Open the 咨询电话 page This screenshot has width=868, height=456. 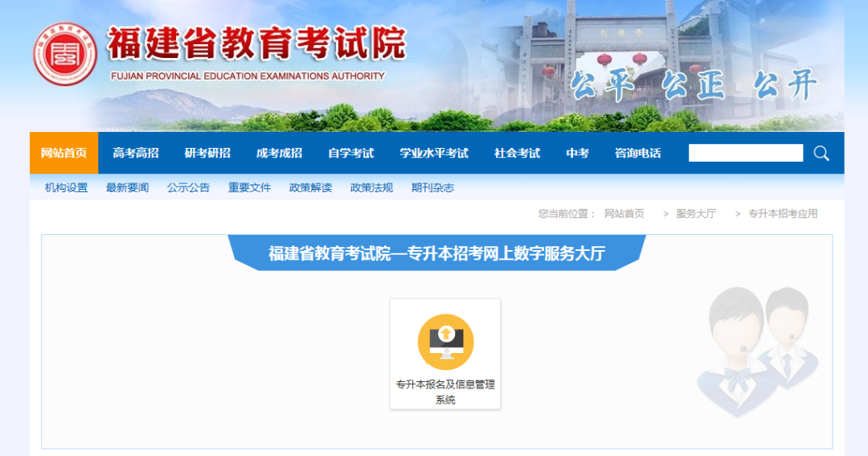pyautogui.click(x=637, y=153)
